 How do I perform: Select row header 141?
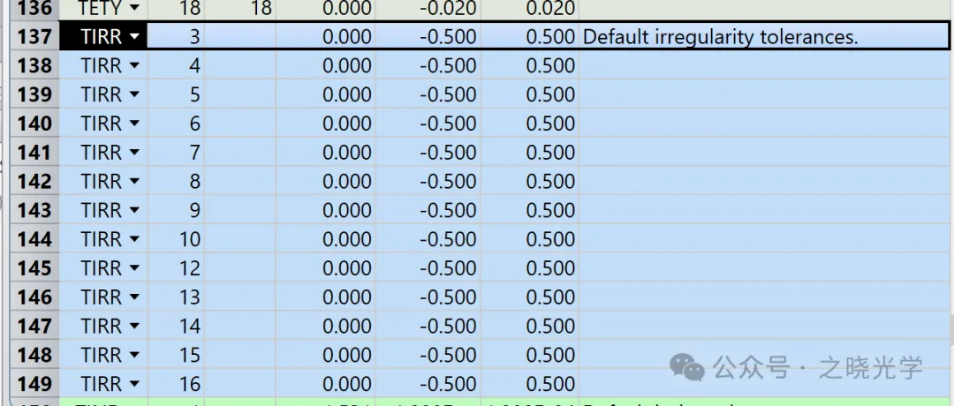(x=36, y=153)
